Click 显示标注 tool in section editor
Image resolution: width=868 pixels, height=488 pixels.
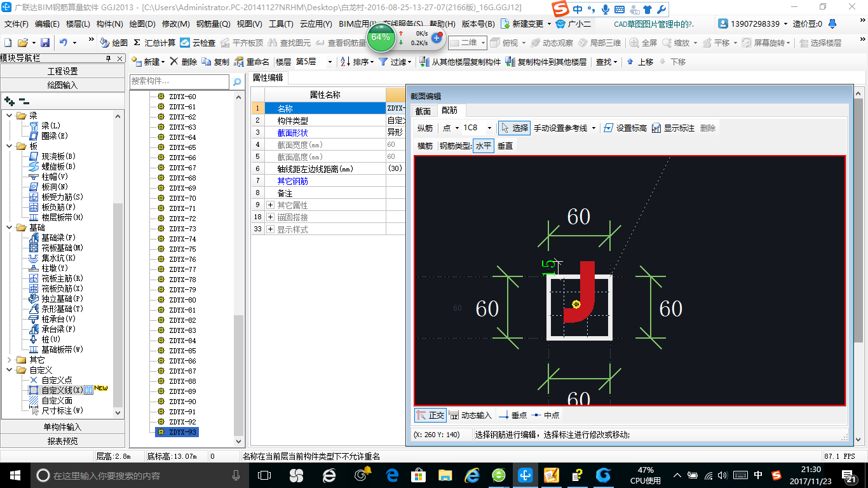(673, 128)
